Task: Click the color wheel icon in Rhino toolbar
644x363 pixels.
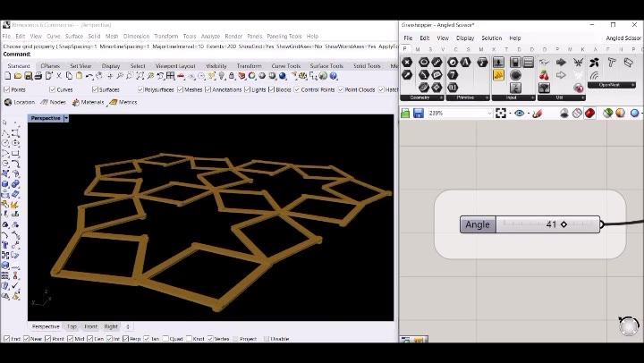Action: [251, 76]
